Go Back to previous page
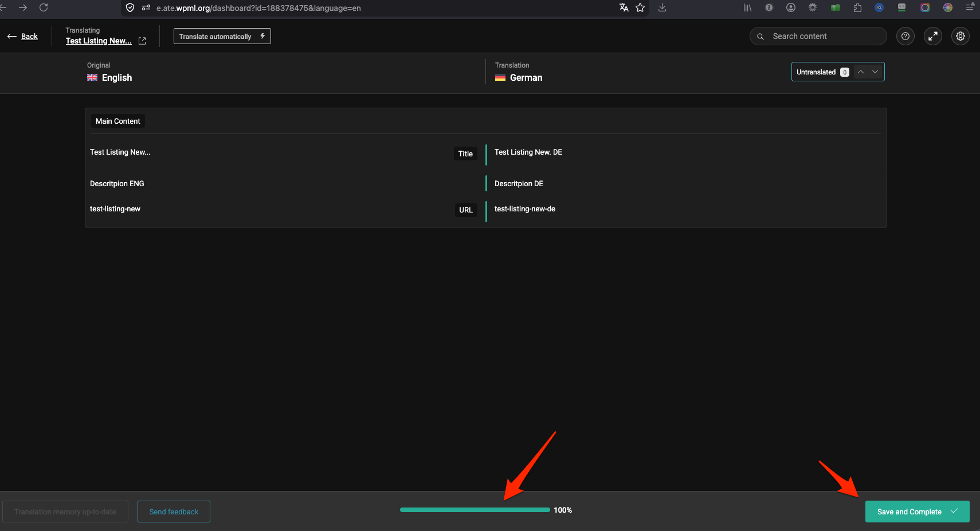The image size is (980, 531). tap(23, 36)
